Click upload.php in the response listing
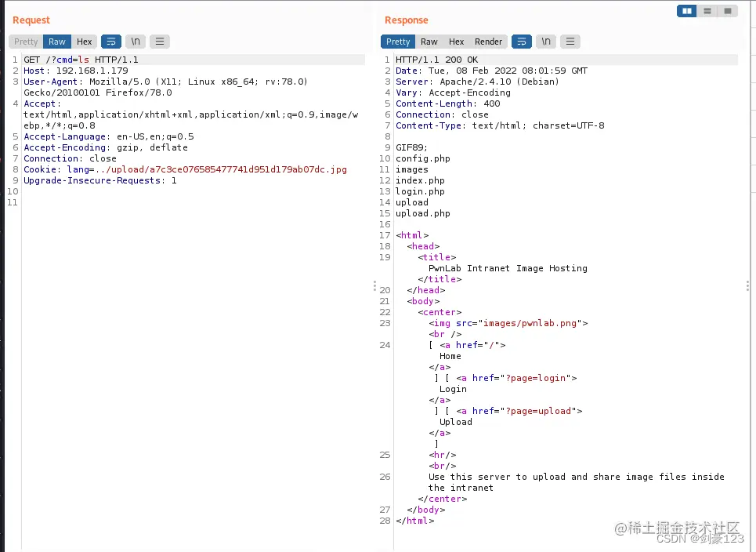Viewport: 756px width, 552px height. coord(423,213)
